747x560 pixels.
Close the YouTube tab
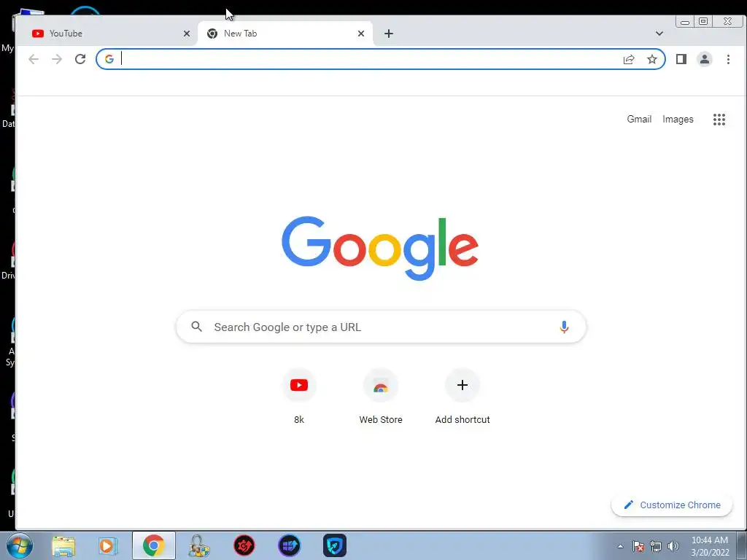point(187,34)
